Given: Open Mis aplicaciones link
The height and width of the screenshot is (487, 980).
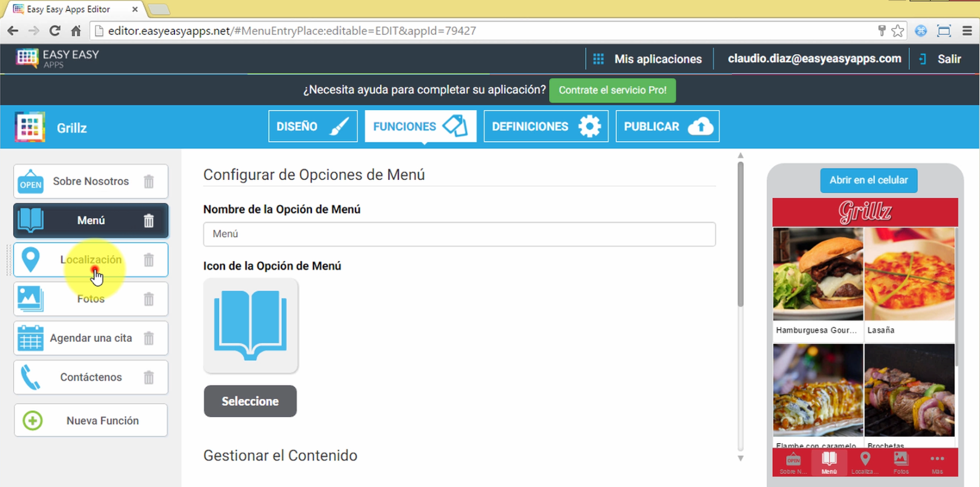Looking at the screenshot, I should tap(648, 59).
